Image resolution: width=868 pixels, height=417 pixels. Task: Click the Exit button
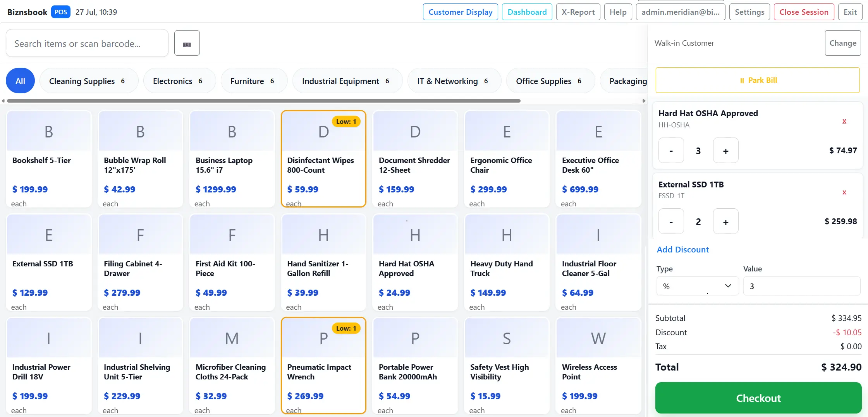pyautogui.click(x=850, y=12)
